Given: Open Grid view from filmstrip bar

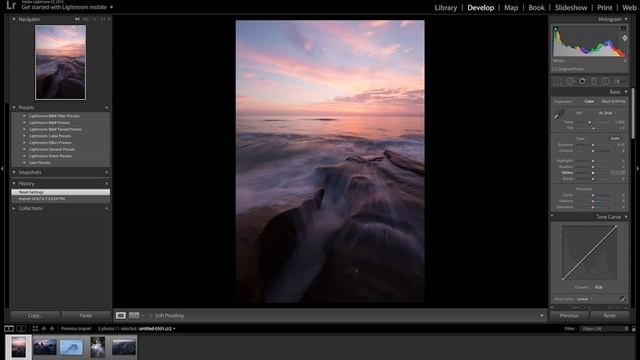Looking at the screenshot, I should click(x=35, y=329).
